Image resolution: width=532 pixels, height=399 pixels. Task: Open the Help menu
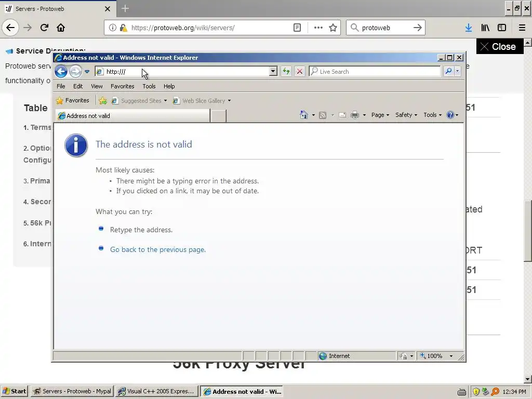(169, 86)
